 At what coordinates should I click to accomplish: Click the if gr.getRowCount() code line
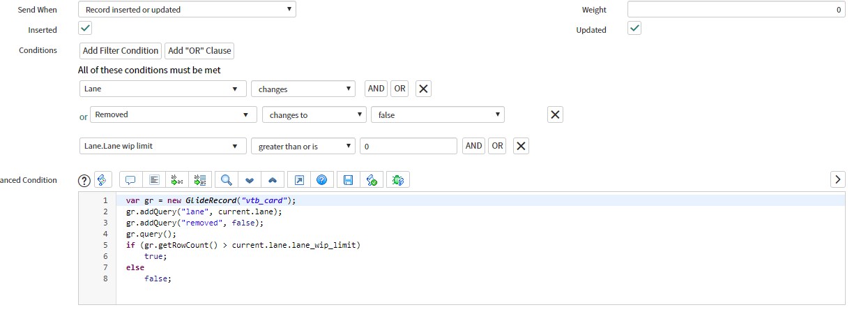coord(243,245)
